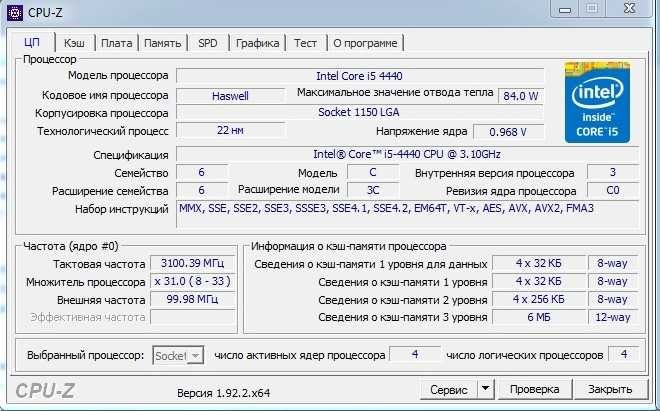The width and height of the screenshot is (660, 411).
Task: Click the Расширение семейства value 6
Action: 202,190
